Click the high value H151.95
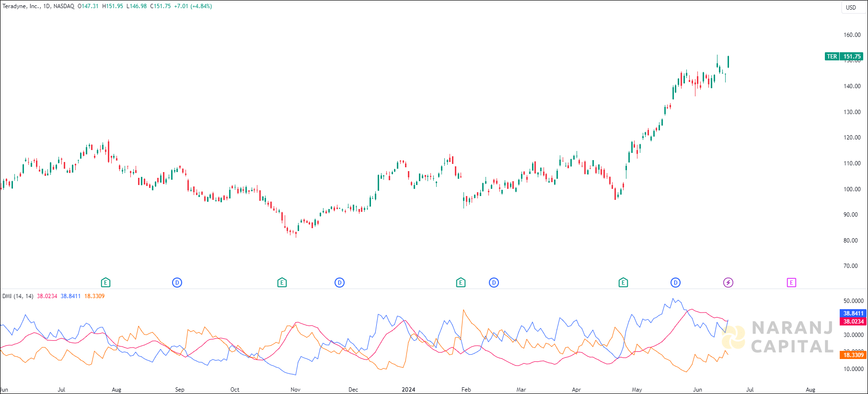 pos(113,6)
